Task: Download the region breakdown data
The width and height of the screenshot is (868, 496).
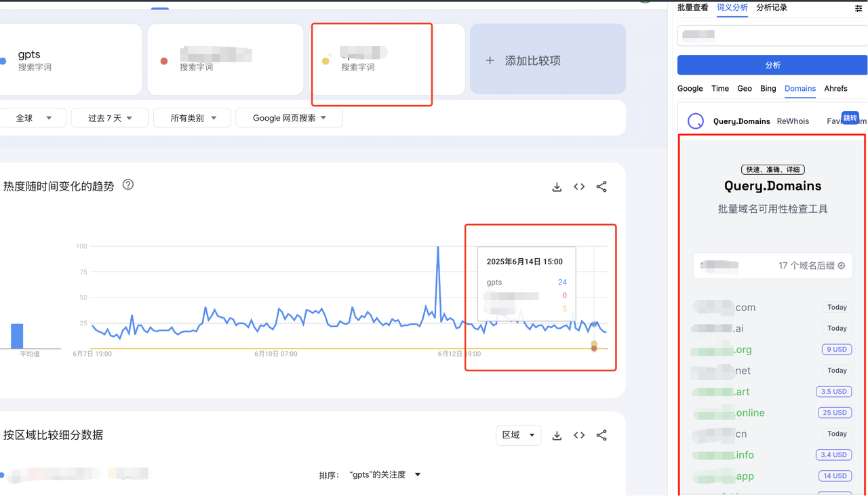Action: click(x=557, y=436)
